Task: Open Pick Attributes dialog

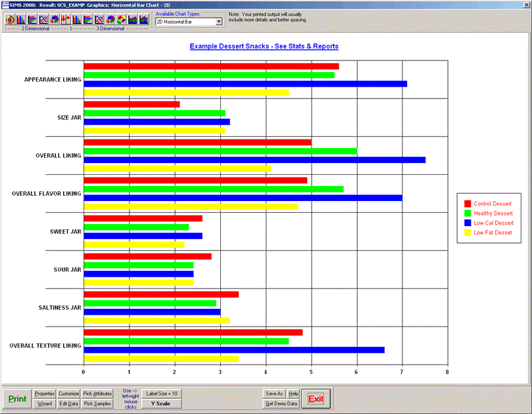Action: point(97,394)
